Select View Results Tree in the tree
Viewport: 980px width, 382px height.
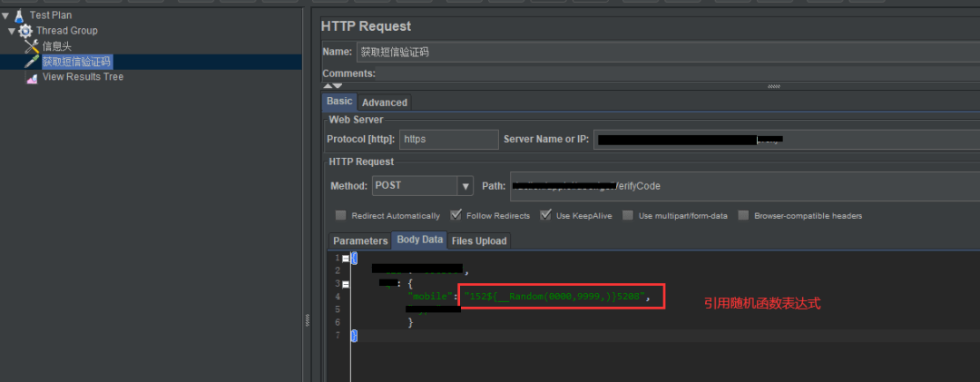click(83, 77)
